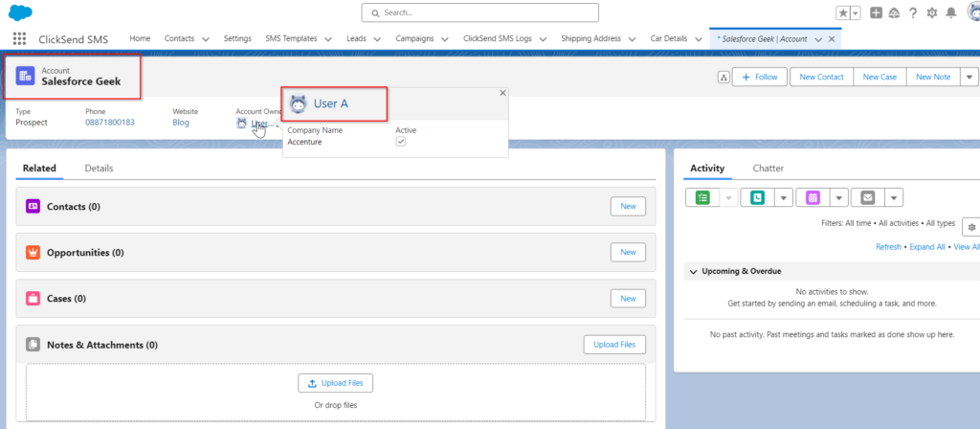
Task: Open the ClickSend SMS Logs dropdown chevron
Action: coord(543,38)
